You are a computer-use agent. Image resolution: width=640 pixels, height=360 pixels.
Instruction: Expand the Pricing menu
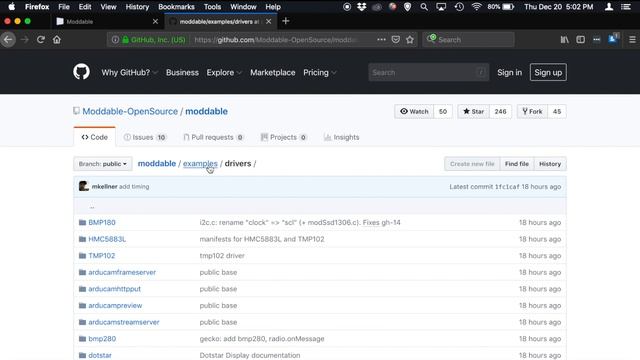click(x=320, y=72)
